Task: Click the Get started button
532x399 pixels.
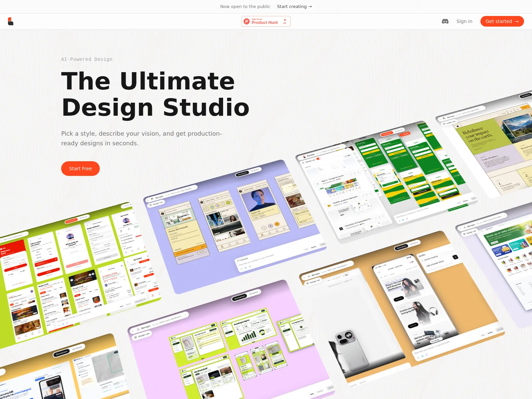Action: pos(502,21)
